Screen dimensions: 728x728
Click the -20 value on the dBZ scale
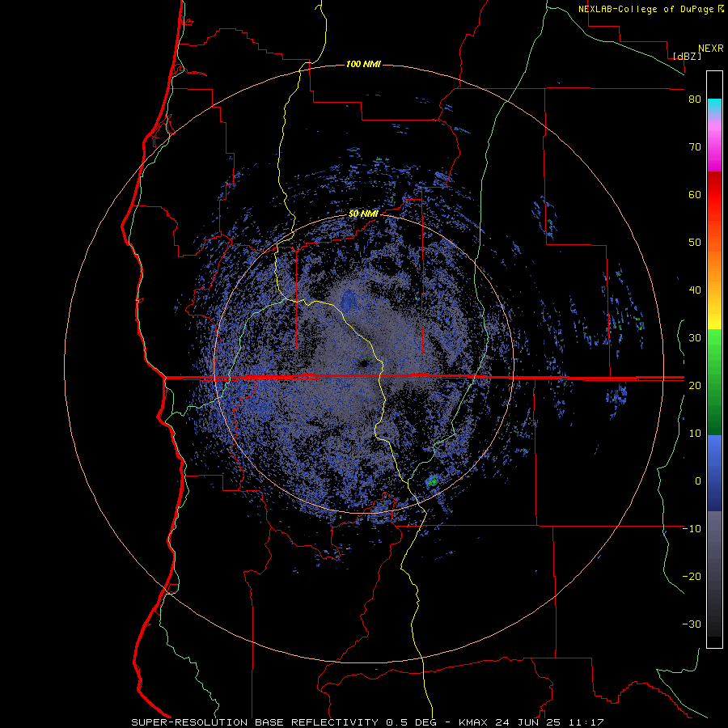point(692,577)
